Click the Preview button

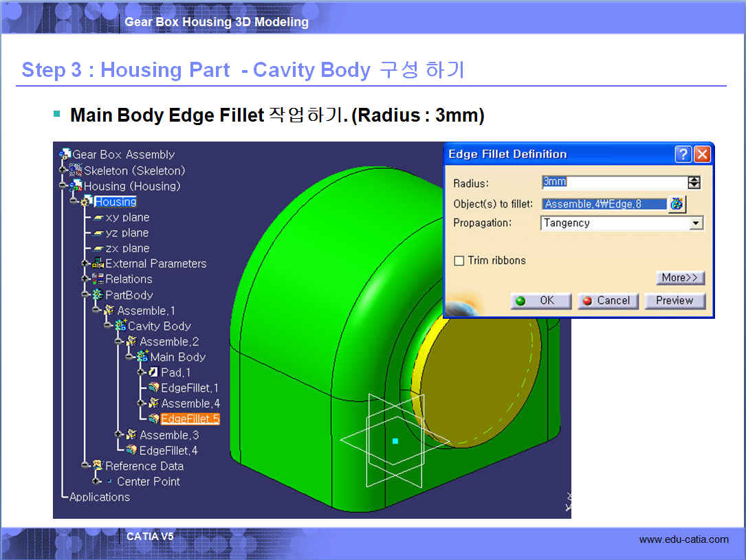[x=674, y=300]
